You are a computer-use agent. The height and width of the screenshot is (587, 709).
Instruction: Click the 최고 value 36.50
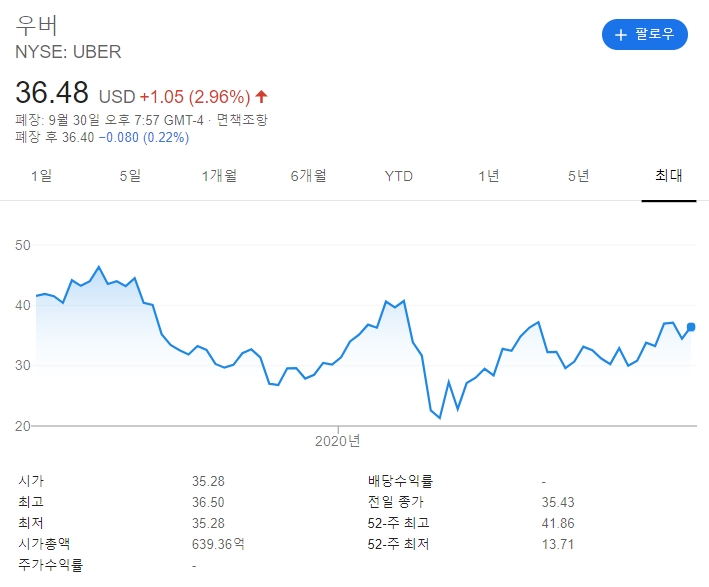point(208,502)
